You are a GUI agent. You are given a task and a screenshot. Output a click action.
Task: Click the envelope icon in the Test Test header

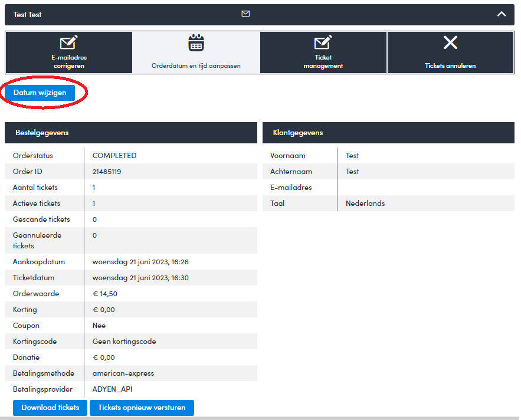coord(245,14)
